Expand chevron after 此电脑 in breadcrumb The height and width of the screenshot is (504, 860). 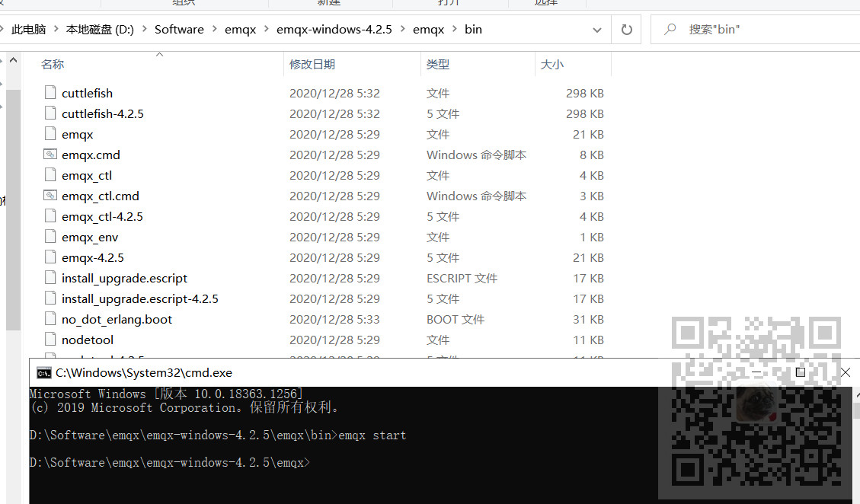coord(56,29)
